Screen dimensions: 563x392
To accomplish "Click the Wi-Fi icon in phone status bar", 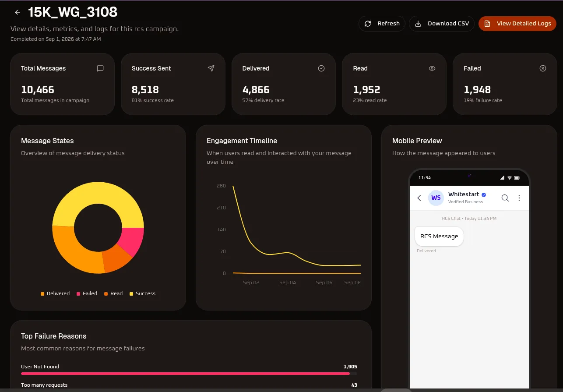I will click(510, 178).
